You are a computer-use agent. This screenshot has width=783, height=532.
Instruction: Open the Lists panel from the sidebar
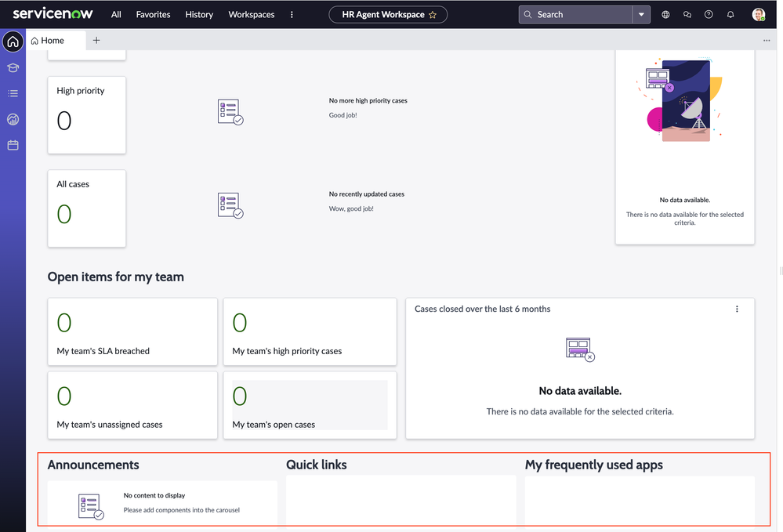(x=12, y=93)
